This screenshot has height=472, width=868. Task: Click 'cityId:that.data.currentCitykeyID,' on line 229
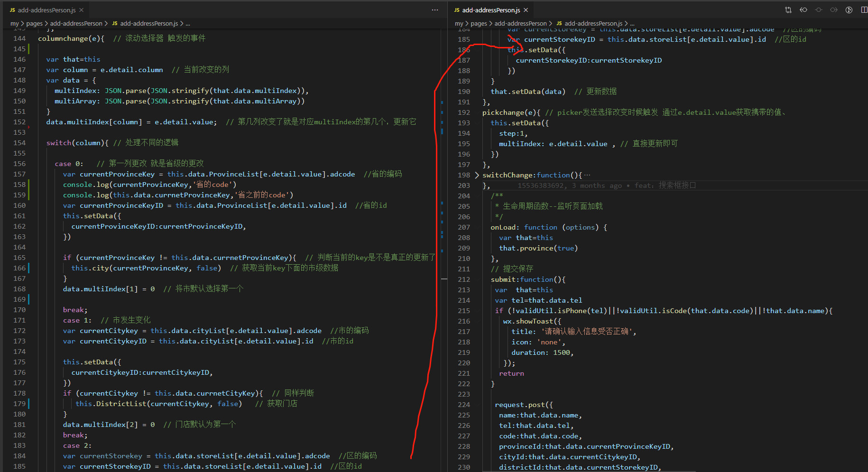(570, 457)
